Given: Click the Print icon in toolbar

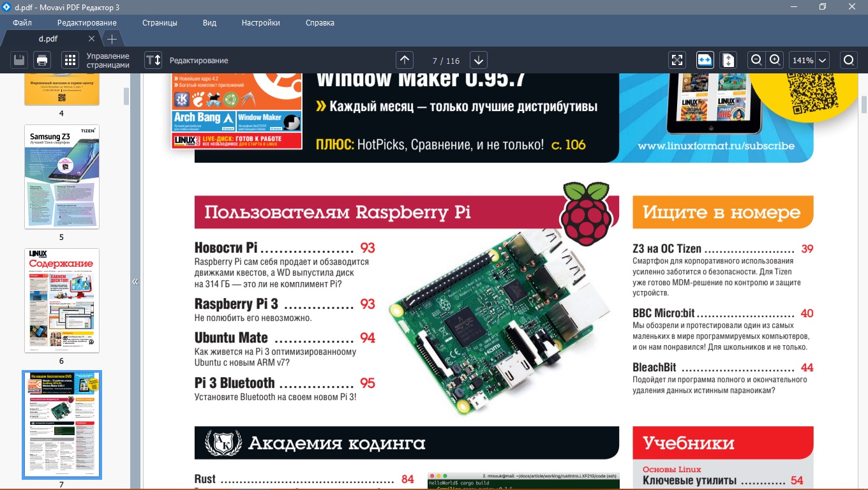Looking at the screenshot, I should (x=42, y=61).
